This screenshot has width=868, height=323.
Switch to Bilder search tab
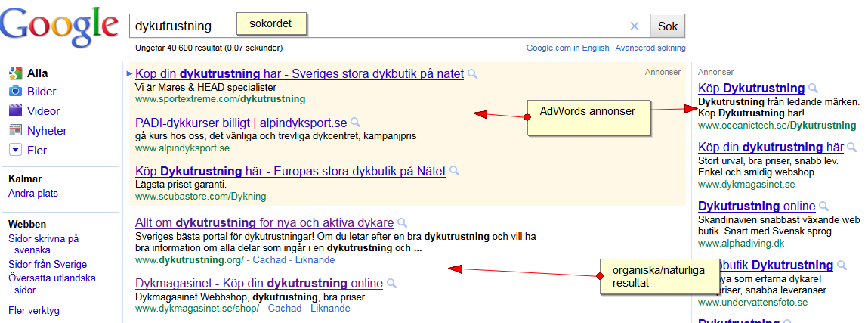pos(42,92)
